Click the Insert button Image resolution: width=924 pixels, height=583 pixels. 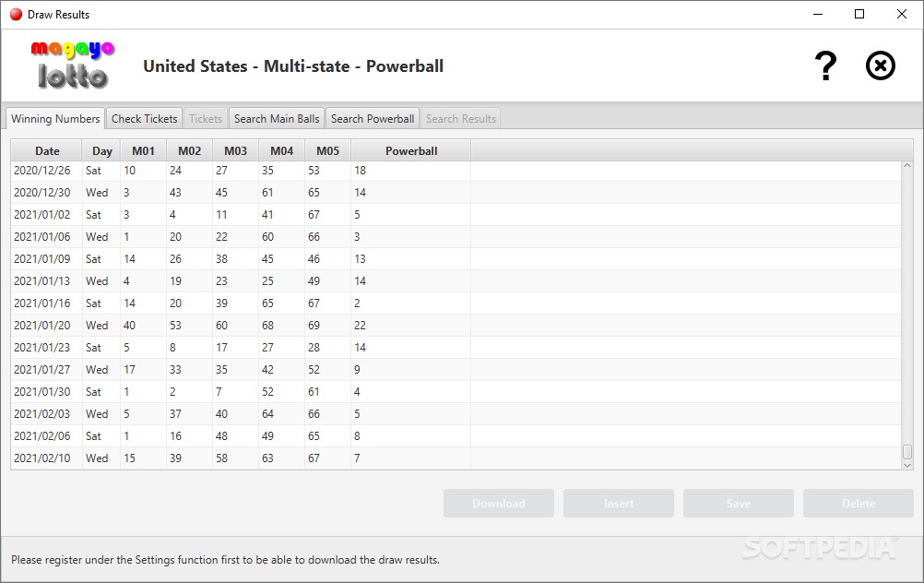[x=619, y=504]
